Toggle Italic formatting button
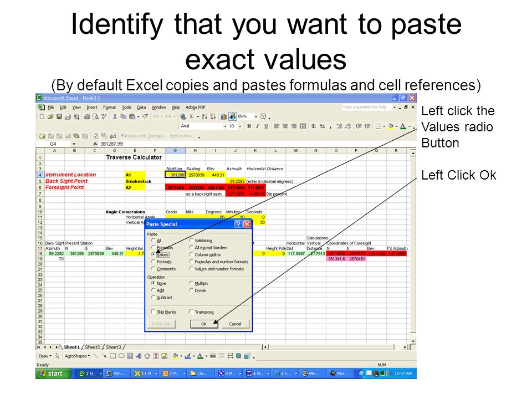Image resolution: width=532 pixels, height=399 pixels. point(258,126)
